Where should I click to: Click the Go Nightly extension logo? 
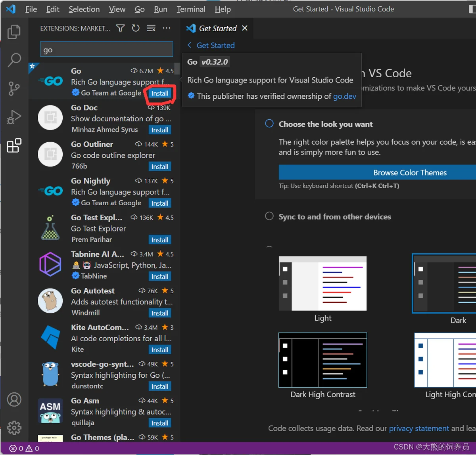[x=50, y=191]
